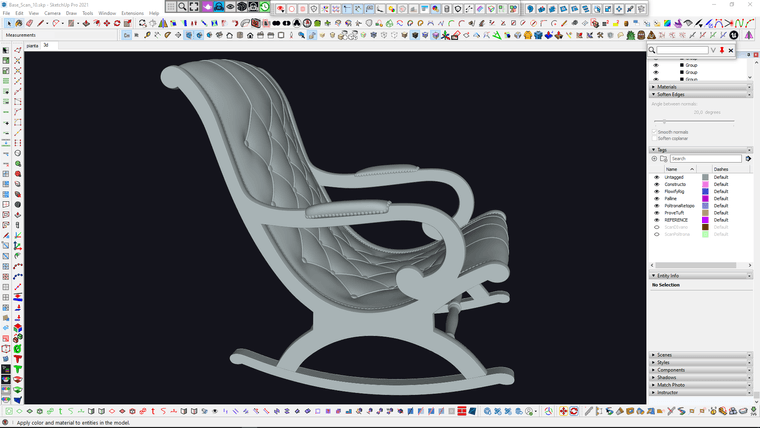Click the PoltronaRetopo tag color swatch

tap(705, 206)
